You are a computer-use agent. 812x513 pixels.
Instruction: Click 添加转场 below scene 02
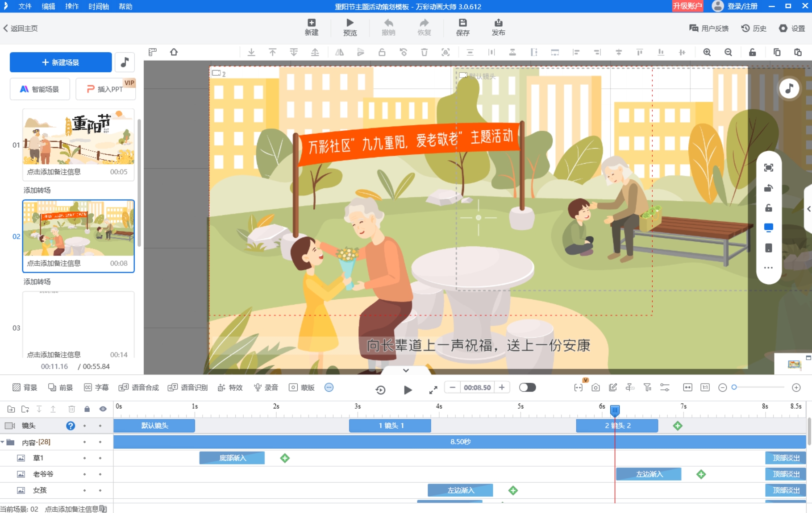pyautogui.click(x=37, y=281)
